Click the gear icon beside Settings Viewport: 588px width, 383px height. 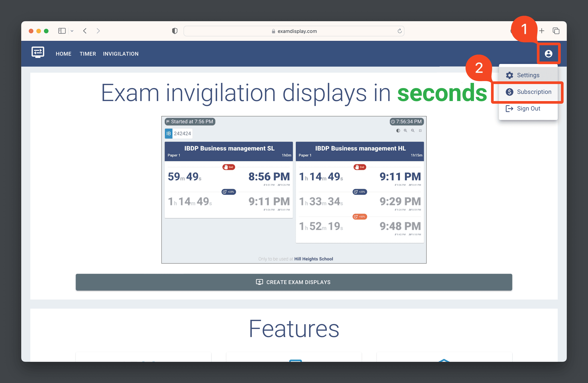(x=509, y=75)
